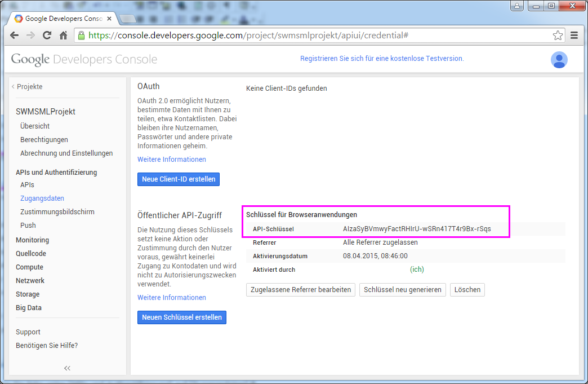Bookmark page with the star icon
The height and width of the screenshot is (384, 588).
click(558, 36)
